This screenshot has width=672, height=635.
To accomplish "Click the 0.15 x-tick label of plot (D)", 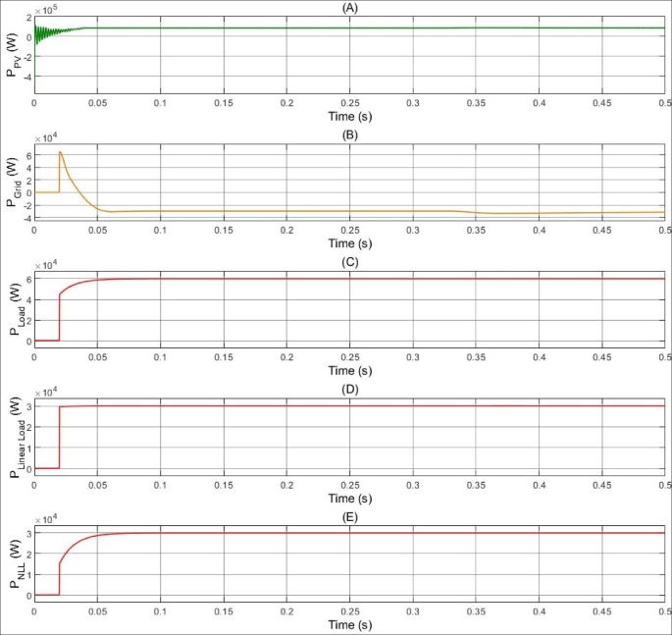I will 224,485.
